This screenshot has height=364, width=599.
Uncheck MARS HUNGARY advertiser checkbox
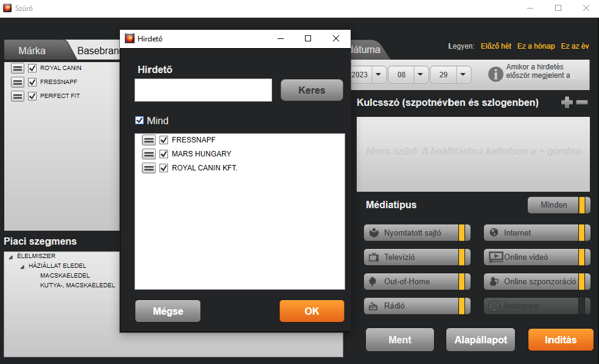pyautogui.click(x=164, y=154)
